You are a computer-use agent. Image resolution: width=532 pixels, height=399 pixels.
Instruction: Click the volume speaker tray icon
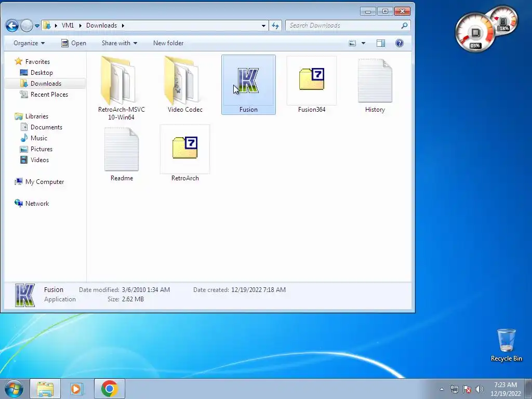coord(479,389)
